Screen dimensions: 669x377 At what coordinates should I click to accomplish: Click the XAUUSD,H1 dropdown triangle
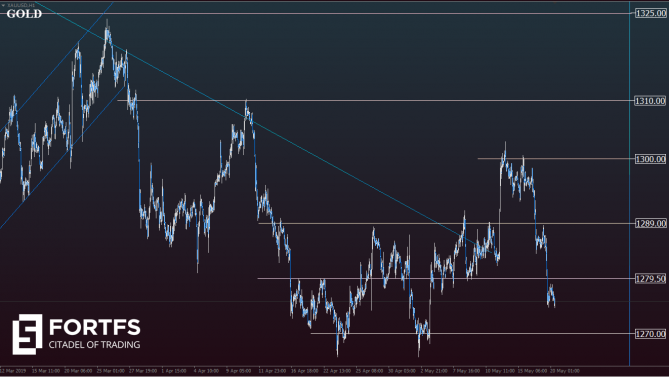click(3, 5)
